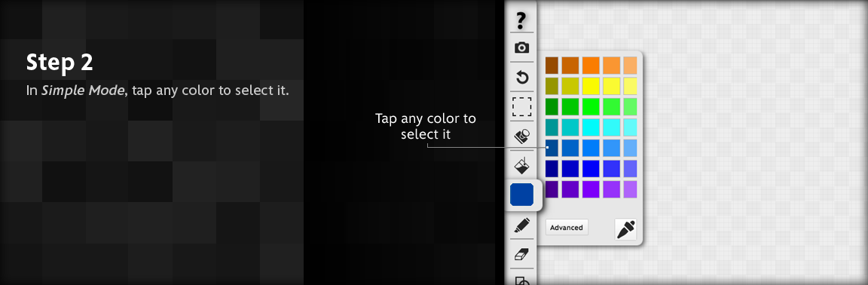Pick the darkest navy blue swatch
868x285 pixels.
(x=552, y=168)
